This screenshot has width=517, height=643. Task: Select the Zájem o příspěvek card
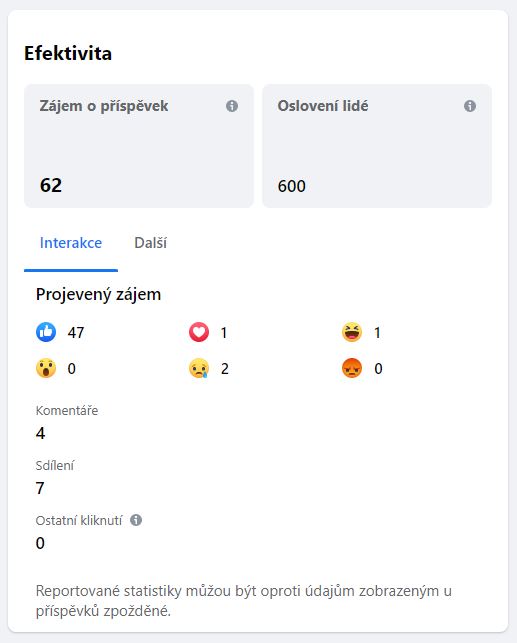139,146
